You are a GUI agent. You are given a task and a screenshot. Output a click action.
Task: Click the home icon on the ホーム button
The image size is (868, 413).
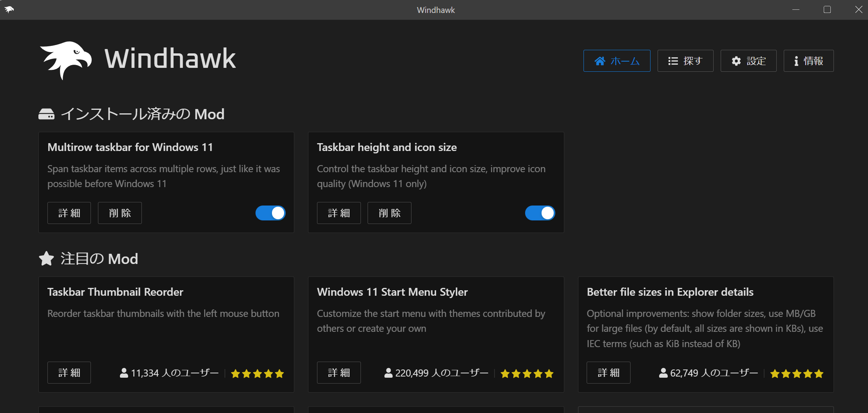pyautogui.click(x=600, y=61)
